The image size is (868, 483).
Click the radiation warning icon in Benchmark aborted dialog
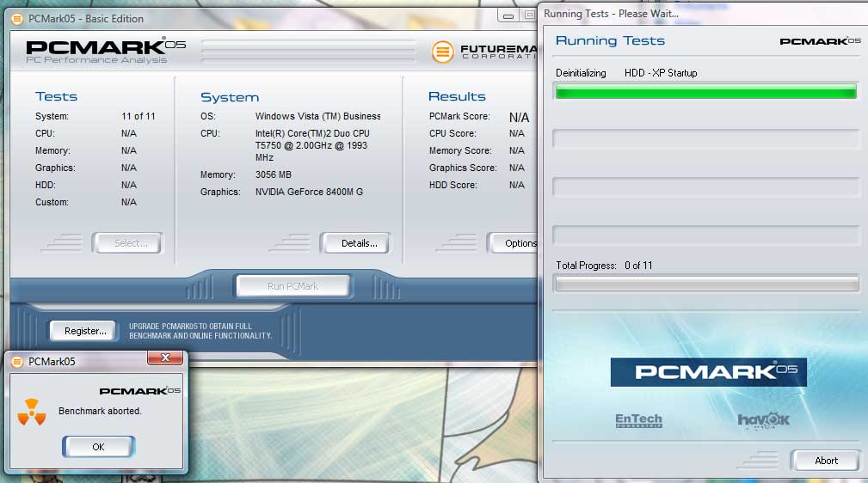point(32,413)
